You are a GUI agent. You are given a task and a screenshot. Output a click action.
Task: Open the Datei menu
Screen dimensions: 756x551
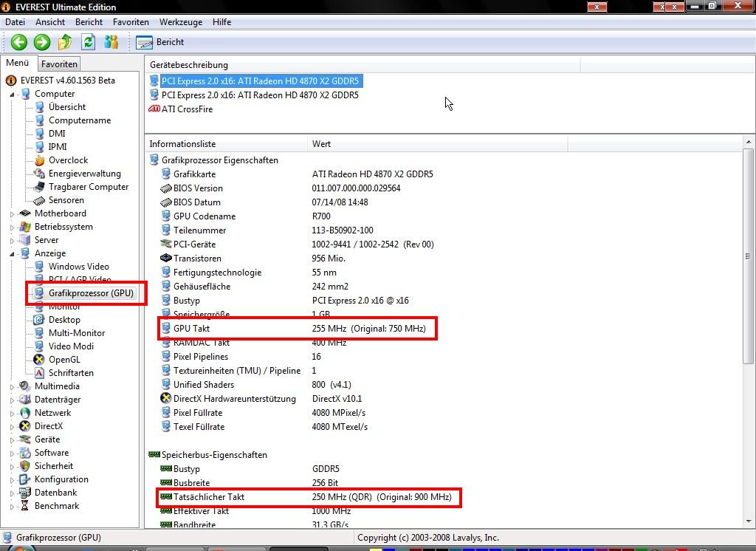click(15, 22)
